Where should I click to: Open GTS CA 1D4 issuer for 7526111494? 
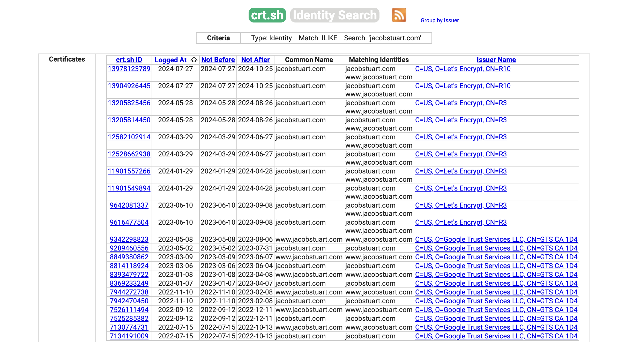(x=496, y=310)
